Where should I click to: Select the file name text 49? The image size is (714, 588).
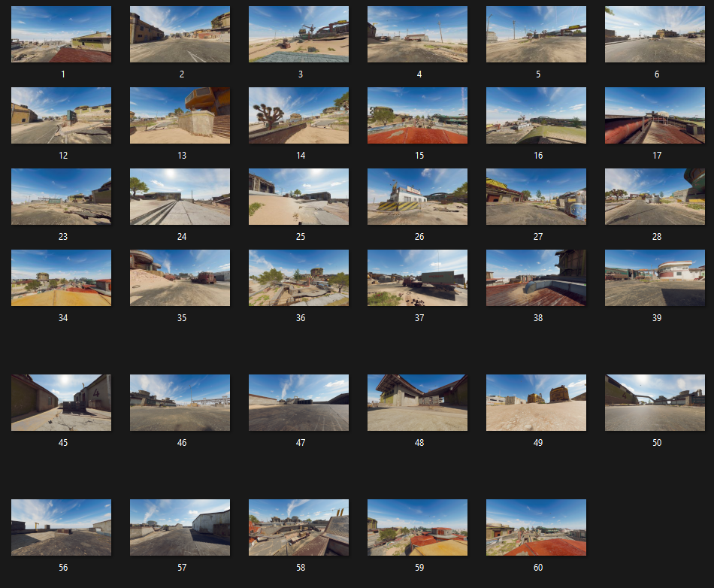click(538, 443)
